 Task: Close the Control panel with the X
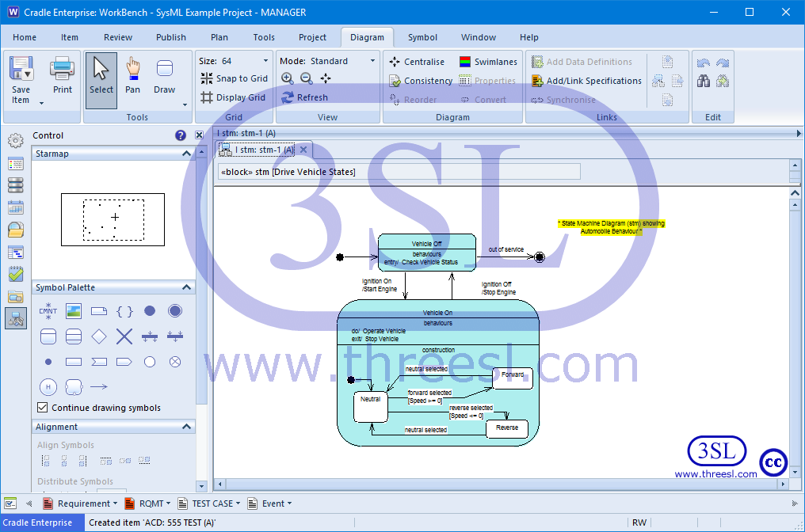click(x=199, y=135)
